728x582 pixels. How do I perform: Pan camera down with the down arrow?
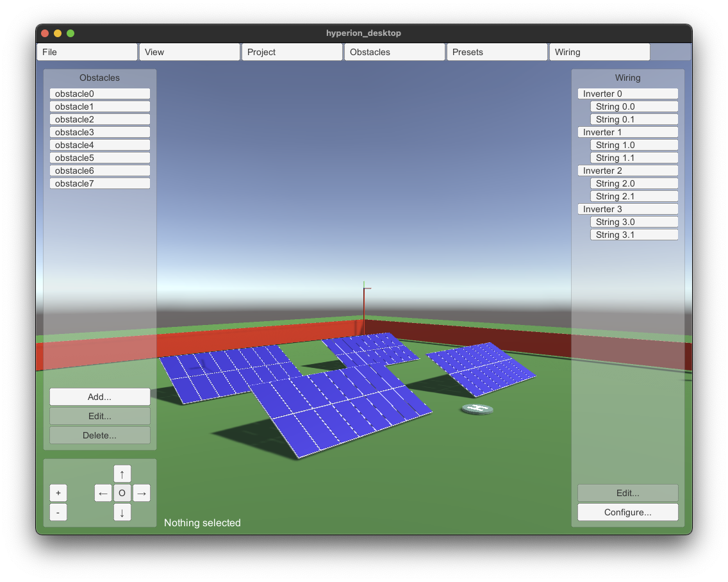[x=122, y=512]
